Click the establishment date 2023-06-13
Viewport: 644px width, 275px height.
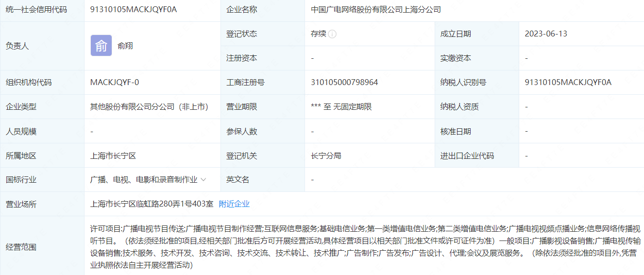coord(546,34)
